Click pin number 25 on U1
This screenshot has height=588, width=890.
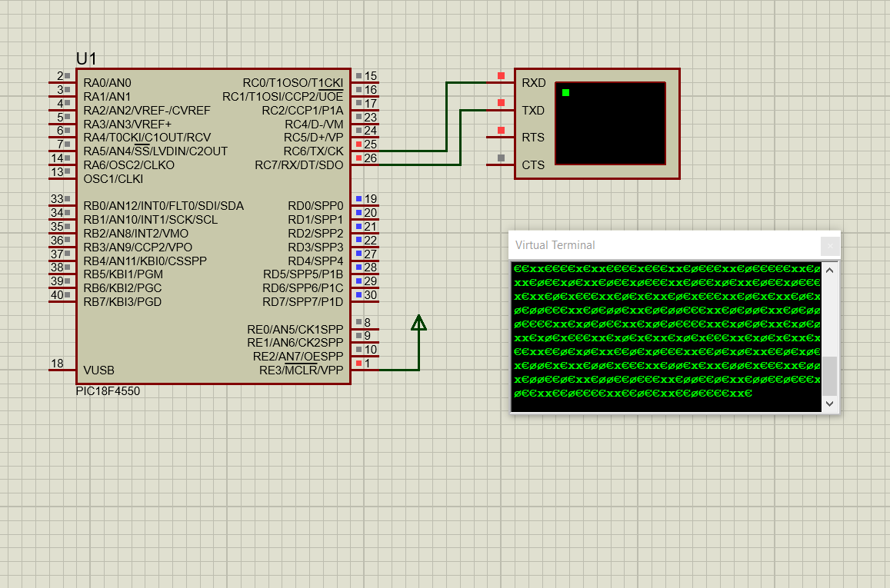371,145
